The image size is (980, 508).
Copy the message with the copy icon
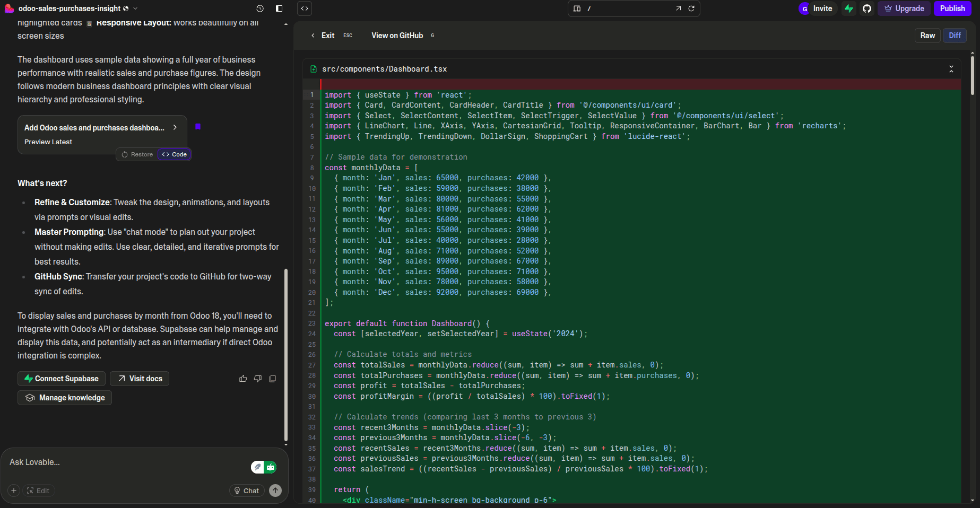(273, 379)
